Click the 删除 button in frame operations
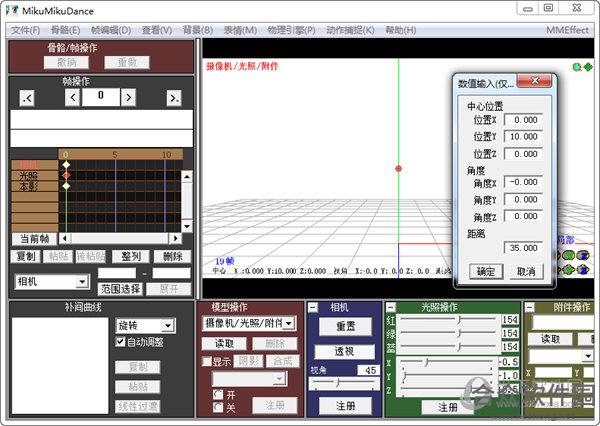 [x=172, y=256]
